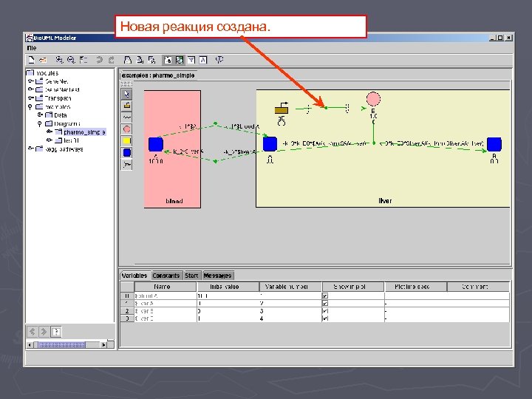Viewport: 532px width, 399px height.
Task: Select the blue square element tool
Action: coord(127,153)
